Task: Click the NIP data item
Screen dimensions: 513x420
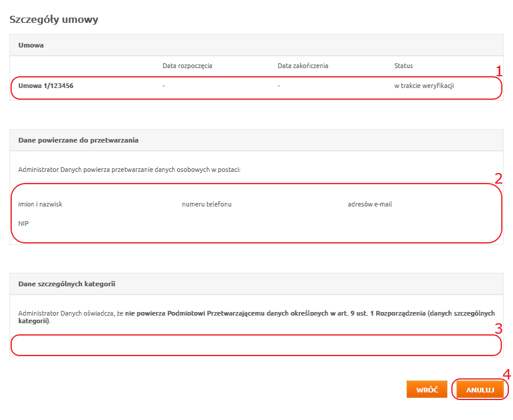Action: (x=23, y=223)
